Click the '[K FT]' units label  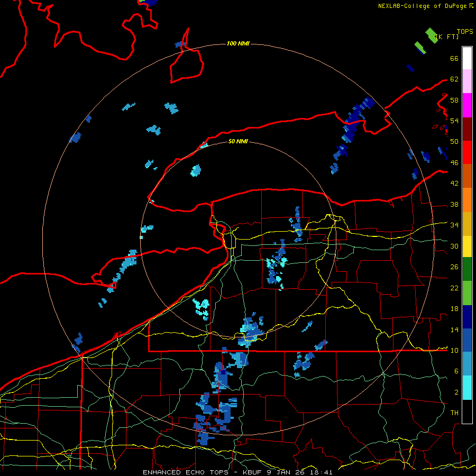[447, 36]
